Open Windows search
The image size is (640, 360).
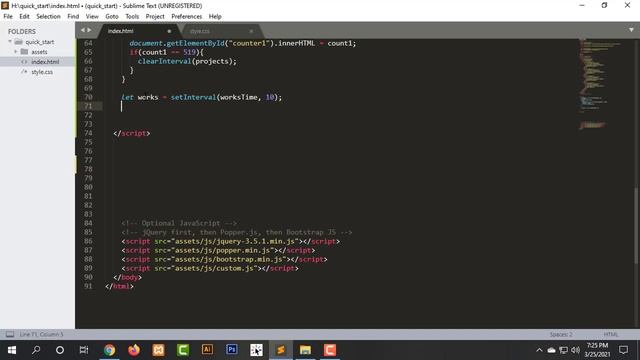point(36,350)
